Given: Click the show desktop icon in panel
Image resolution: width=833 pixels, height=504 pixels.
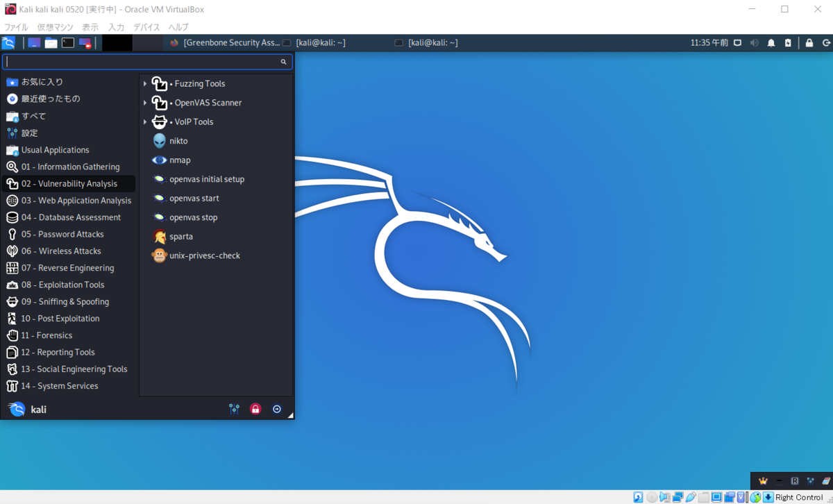Looking at the screenshot, I should pos(34,42).
